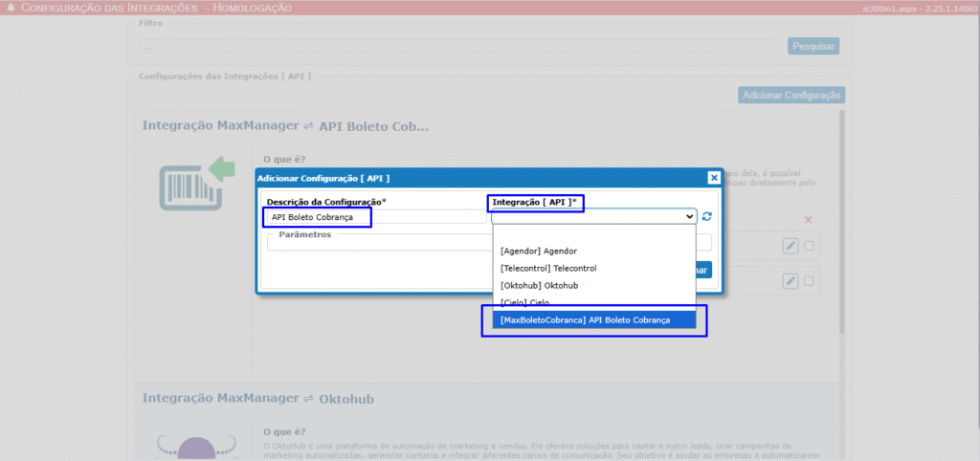Choose [Oktohub] Oktohub from the list

(x=593, y=285)
